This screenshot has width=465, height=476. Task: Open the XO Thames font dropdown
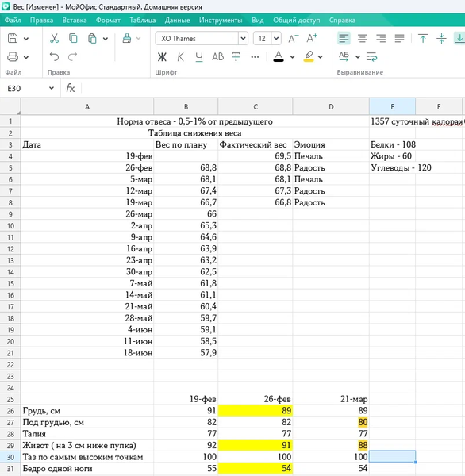point(243,39)
